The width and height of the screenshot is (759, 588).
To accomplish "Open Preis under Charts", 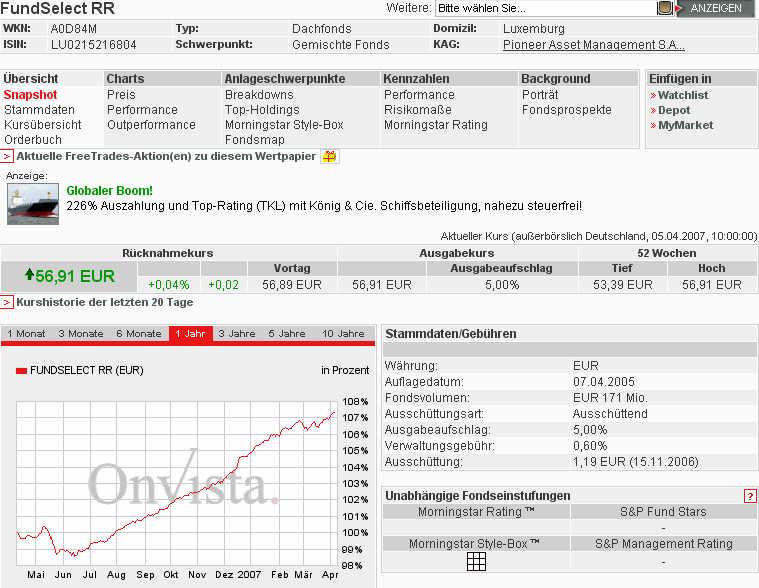I will (121, 95).
